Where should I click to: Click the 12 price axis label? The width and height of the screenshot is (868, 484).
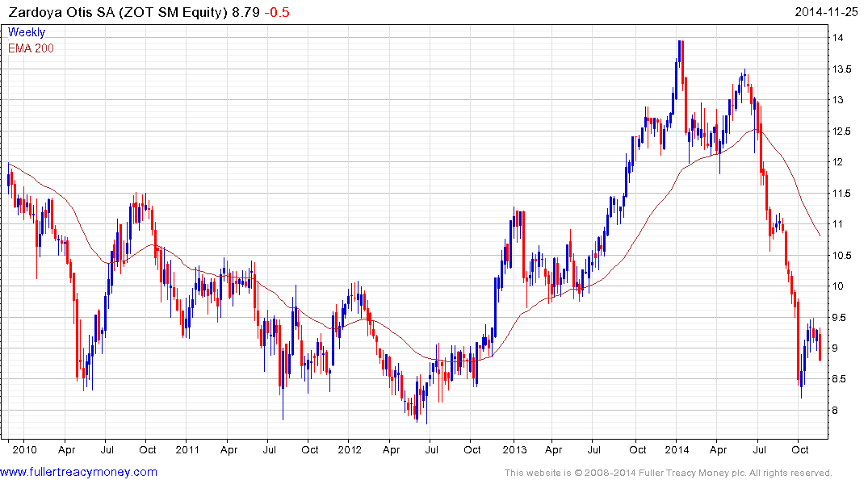837,162
